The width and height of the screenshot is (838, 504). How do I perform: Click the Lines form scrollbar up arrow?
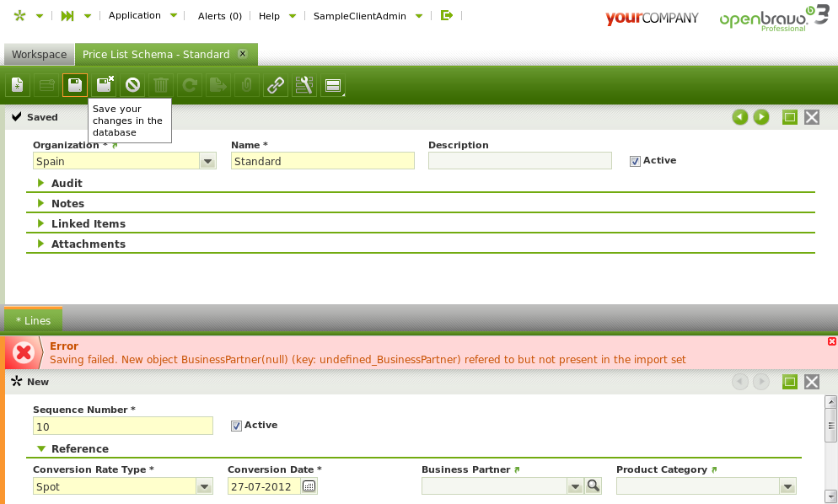point(830,401)
